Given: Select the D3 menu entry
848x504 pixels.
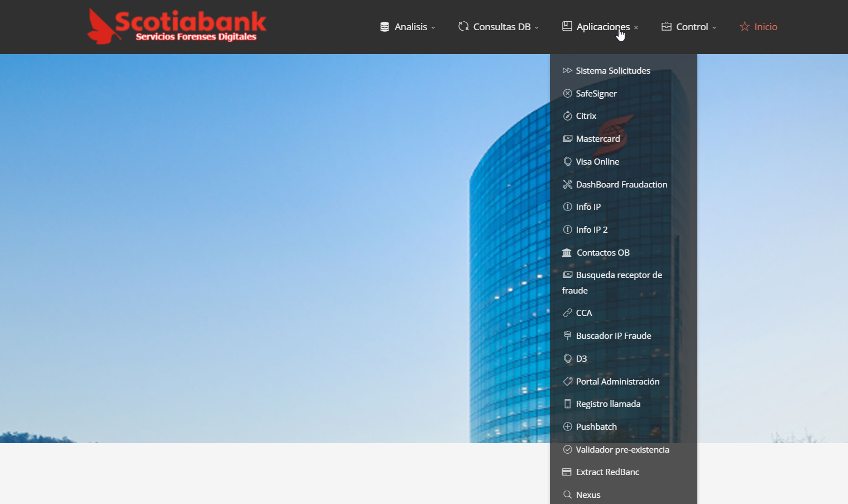Looking at the screenshot, I should click(x=581, y=358).
